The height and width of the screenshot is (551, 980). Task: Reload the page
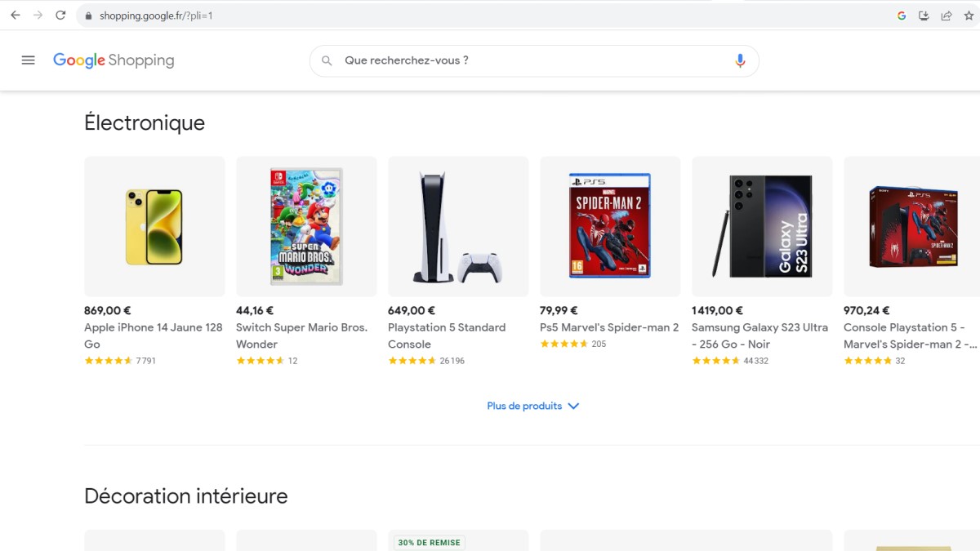(60, 16)
